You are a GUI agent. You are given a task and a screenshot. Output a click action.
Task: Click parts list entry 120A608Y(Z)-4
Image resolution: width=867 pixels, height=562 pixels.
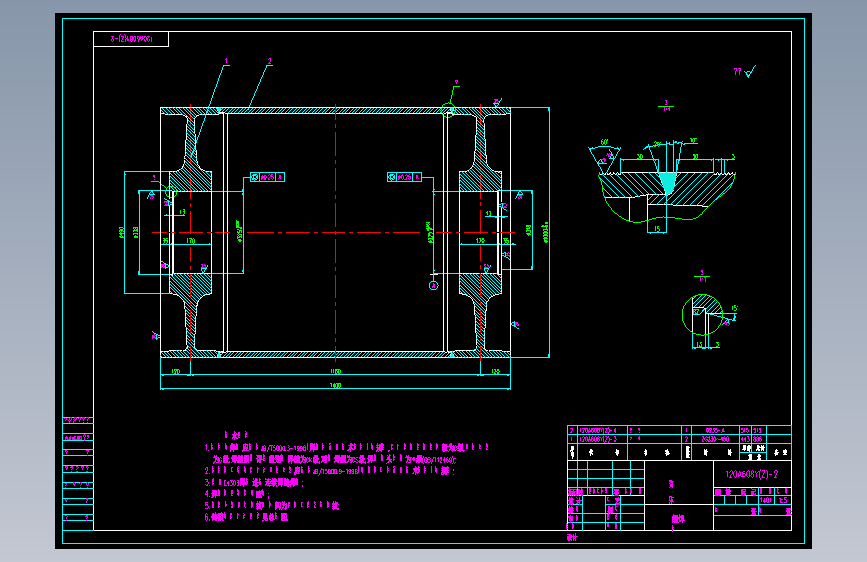598,430
